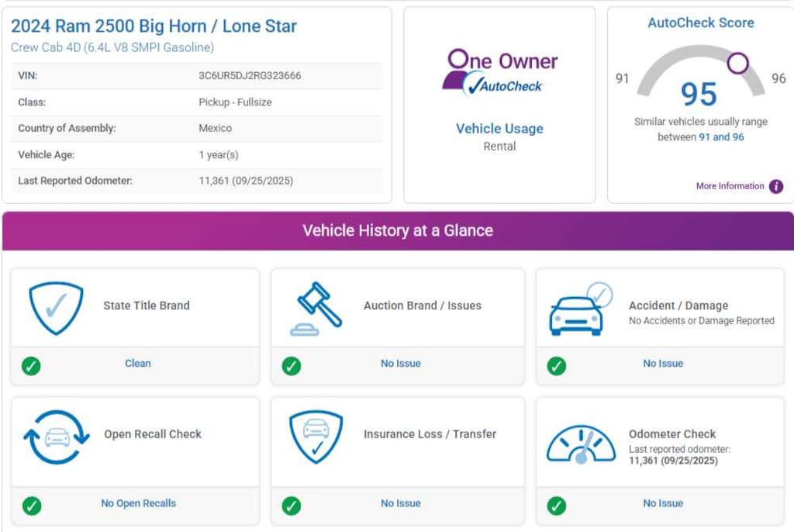Click No Issue under Auction Brand / Issues

400,363
